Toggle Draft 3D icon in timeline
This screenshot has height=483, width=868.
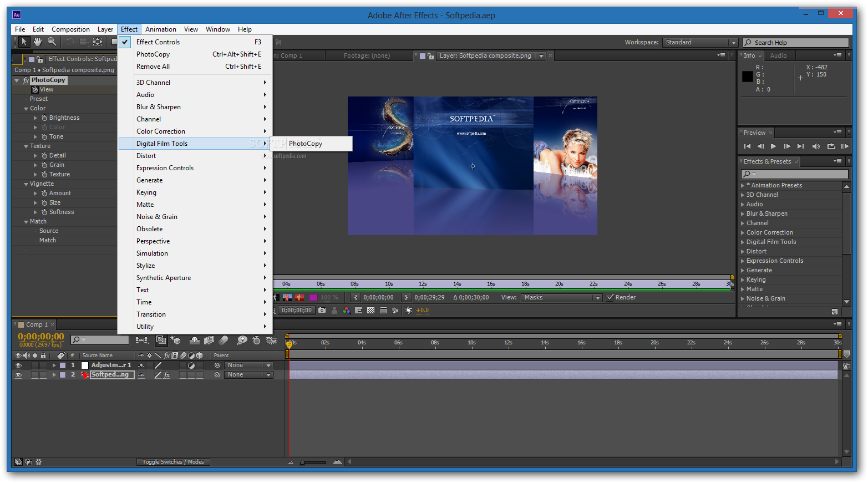(176, 340)
